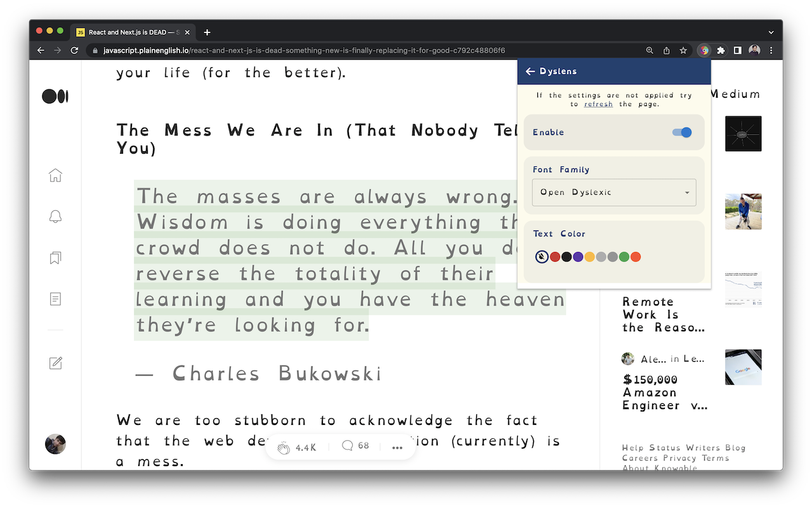Bookmark this page with the star icon

[x=683, y=50]
